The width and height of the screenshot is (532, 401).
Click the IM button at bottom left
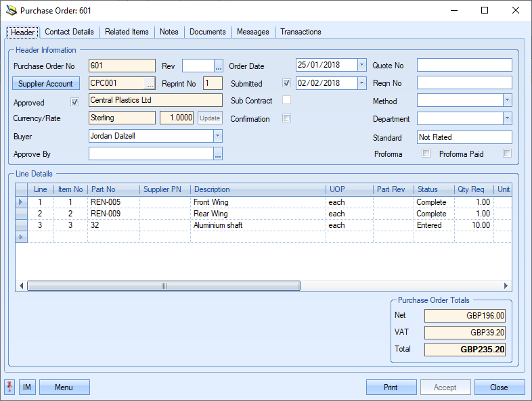click(x=27, y=387)
